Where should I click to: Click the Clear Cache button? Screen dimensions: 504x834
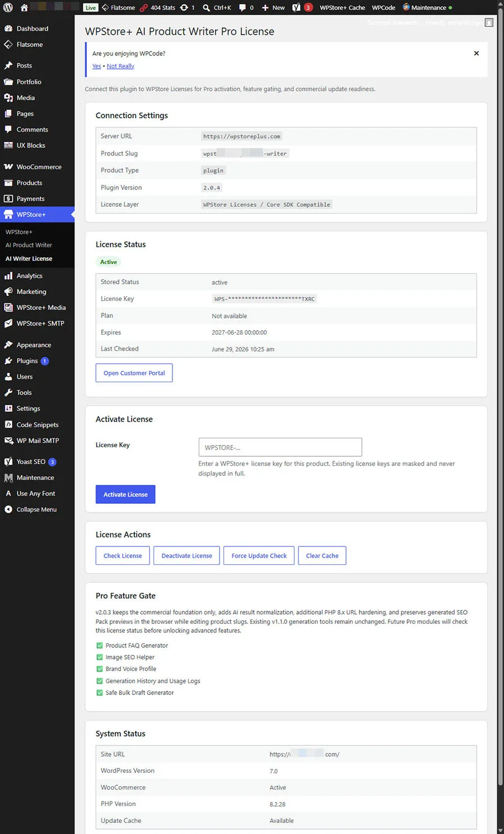click(x=322, y=555)
